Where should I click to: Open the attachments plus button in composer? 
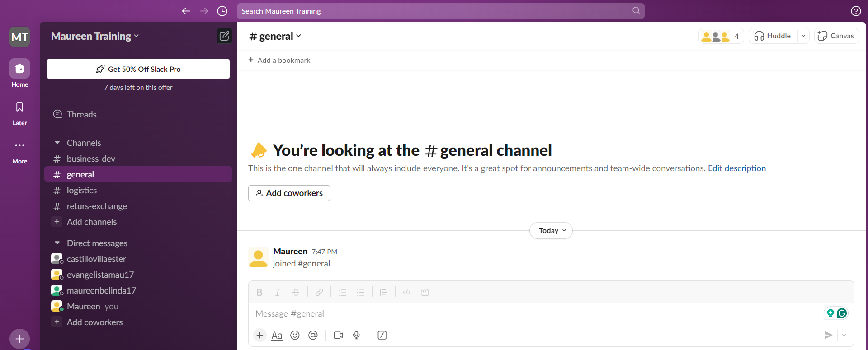pyautogui.click(x=260, y=335)
